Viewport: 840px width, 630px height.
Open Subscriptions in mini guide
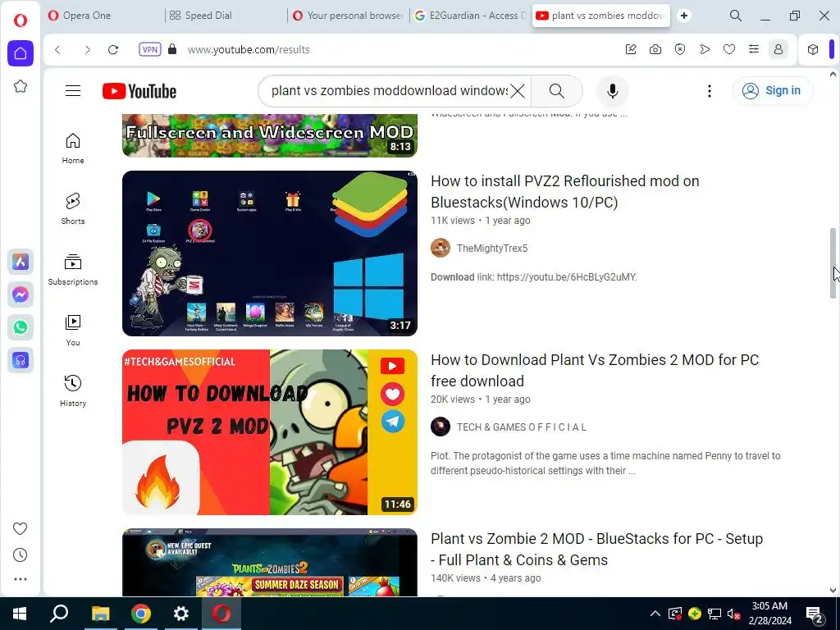[x=73, y=270]
